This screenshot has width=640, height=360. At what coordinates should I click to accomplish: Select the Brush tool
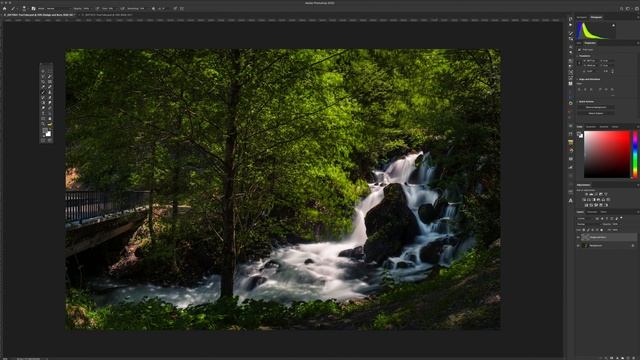(x=43, y=92)
